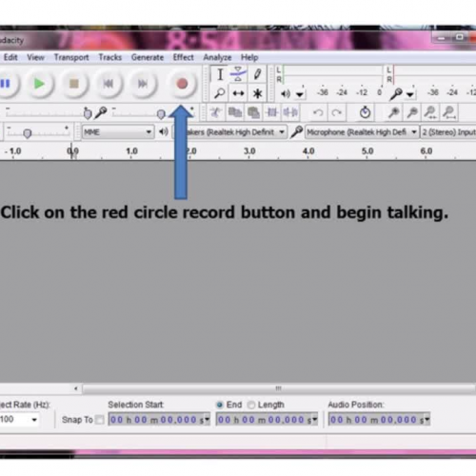Click the 5.0 mark on timeline ruler

point(367,151)
